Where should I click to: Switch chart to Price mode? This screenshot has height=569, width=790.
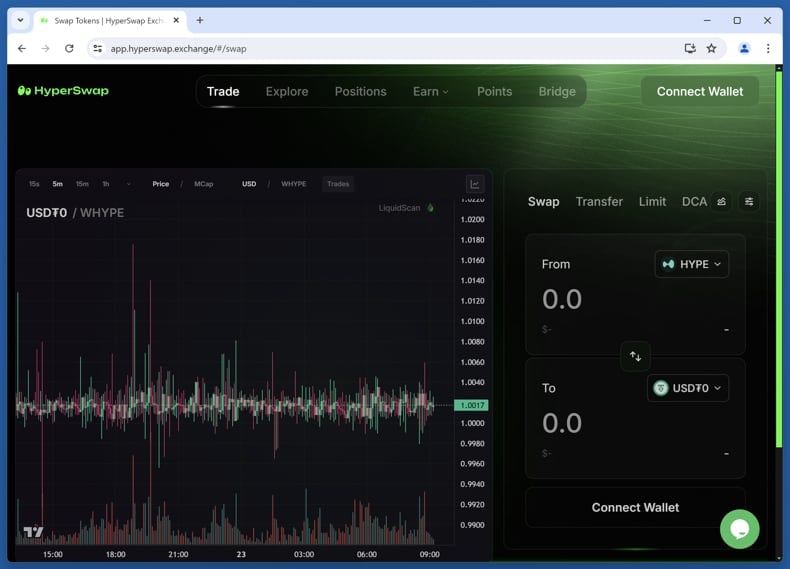pyautogui.click(x=161, y=184)
